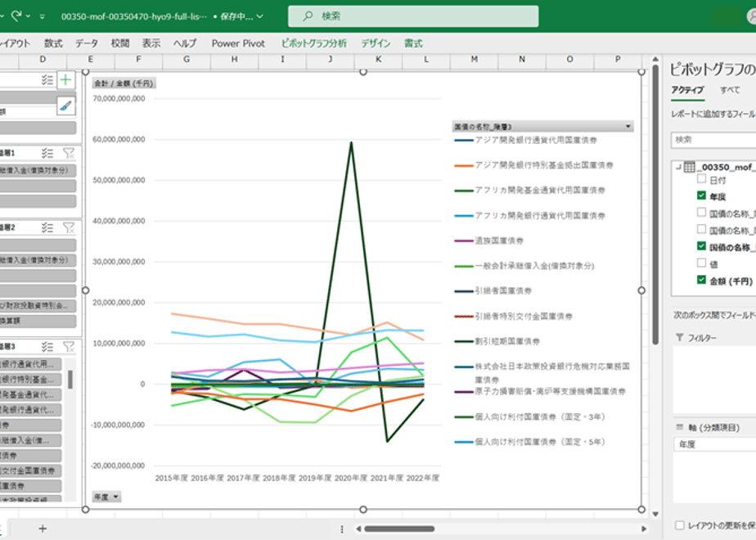Viewport: 756px width, 540px height.
Task: Click legend entry アフリカ開発銀行通貨代用国庫債券
Action: coord(530,215)
